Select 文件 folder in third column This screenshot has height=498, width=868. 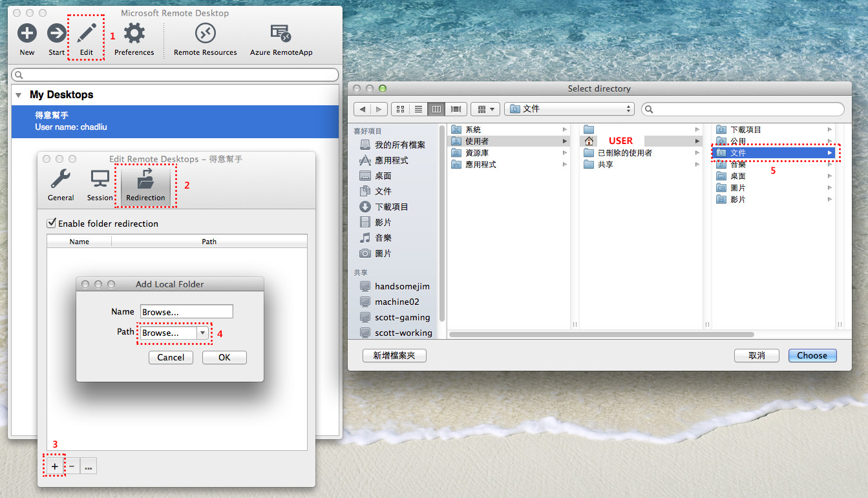coord(774,153)
